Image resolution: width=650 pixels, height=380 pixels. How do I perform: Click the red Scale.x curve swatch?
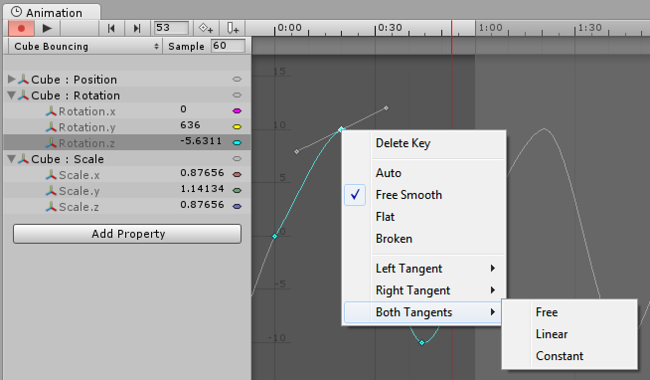tap(237, 175)
